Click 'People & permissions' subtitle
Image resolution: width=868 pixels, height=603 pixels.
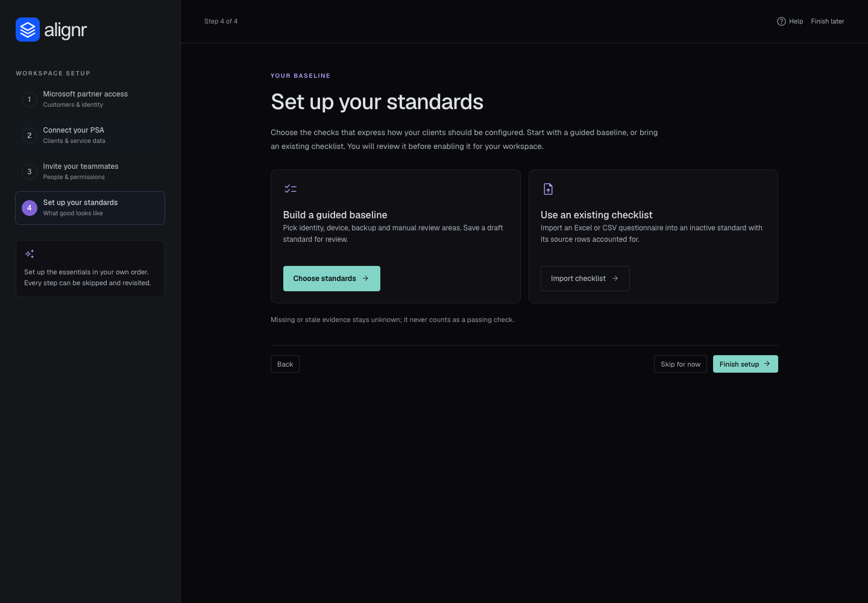pos(74,177)
